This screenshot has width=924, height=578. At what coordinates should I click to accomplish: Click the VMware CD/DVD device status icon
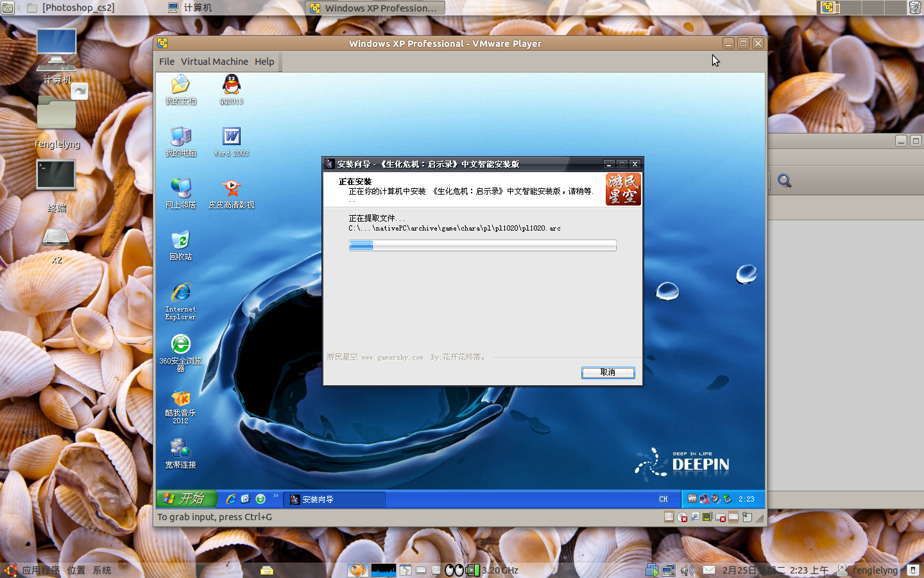click(x=682, y=517)
